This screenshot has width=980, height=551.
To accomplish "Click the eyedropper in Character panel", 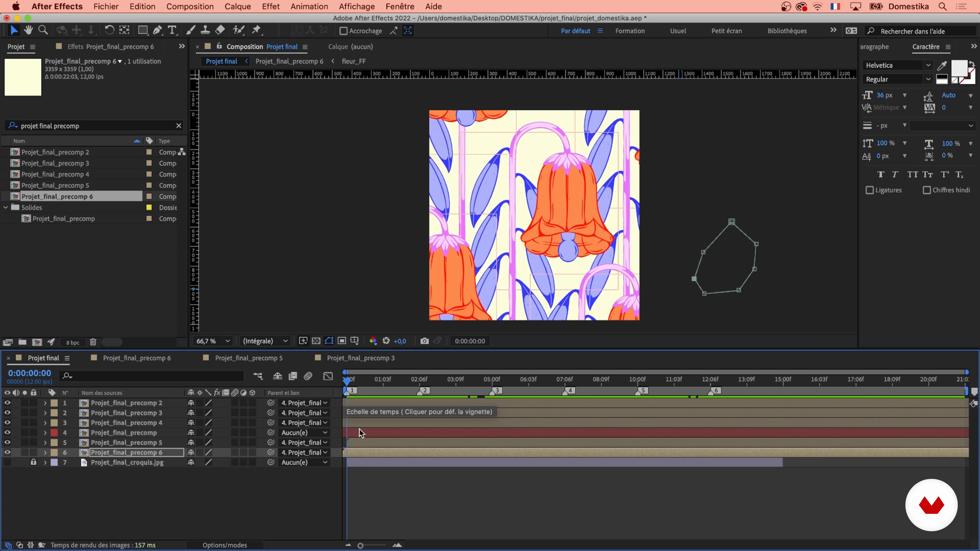I will click(942, 66).
